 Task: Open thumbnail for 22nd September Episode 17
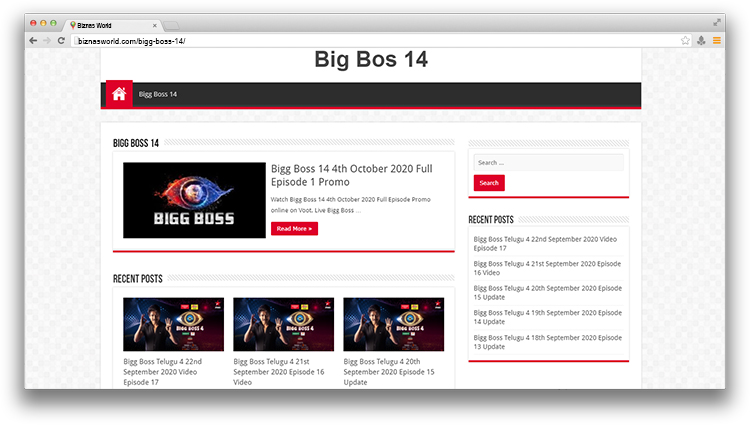pyautogui.click(x=173, y=324)
